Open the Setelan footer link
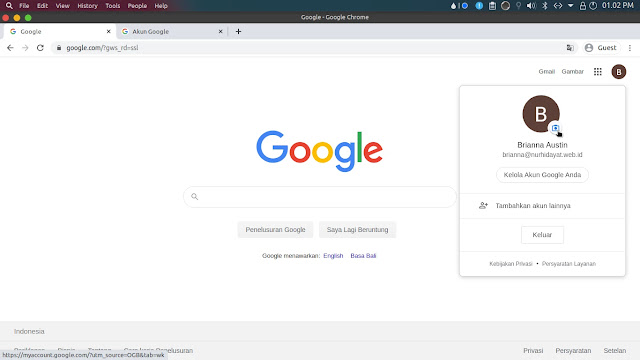 [x=615, y=351]
